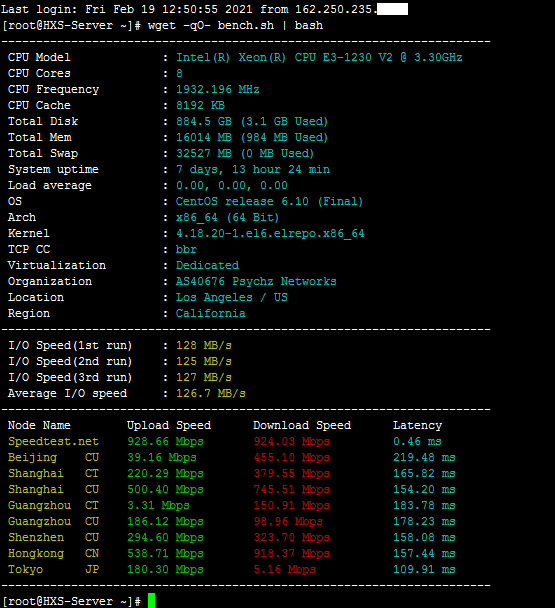Click the 'Upload Speed' column header
The width and height of the screenshot is (555, 608).
(x=169, y=425)
